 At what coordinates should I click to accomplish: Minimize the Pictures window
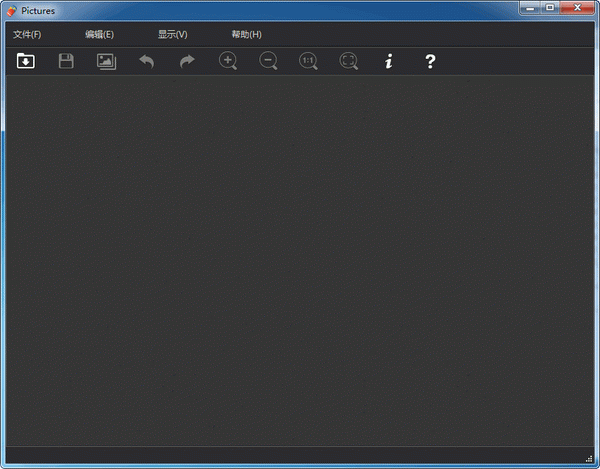coord(530,8)
